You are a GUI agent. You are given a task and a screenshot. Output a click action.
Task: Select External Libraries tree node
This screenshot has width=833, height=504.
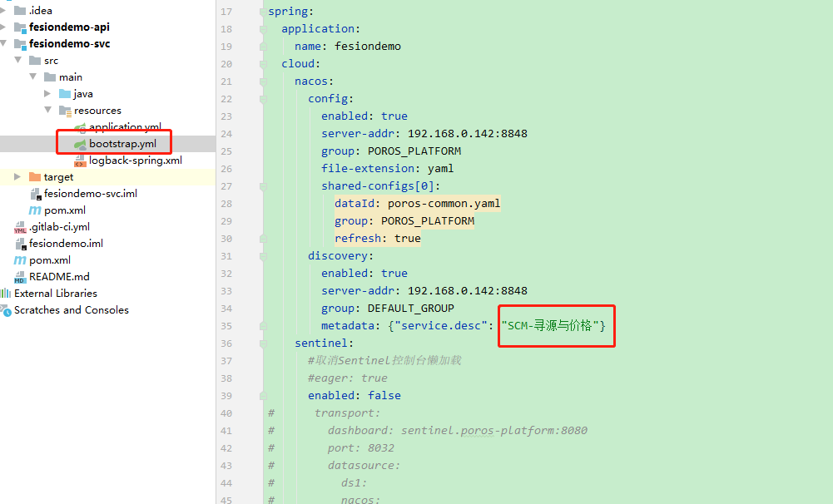tap(56, 293)
